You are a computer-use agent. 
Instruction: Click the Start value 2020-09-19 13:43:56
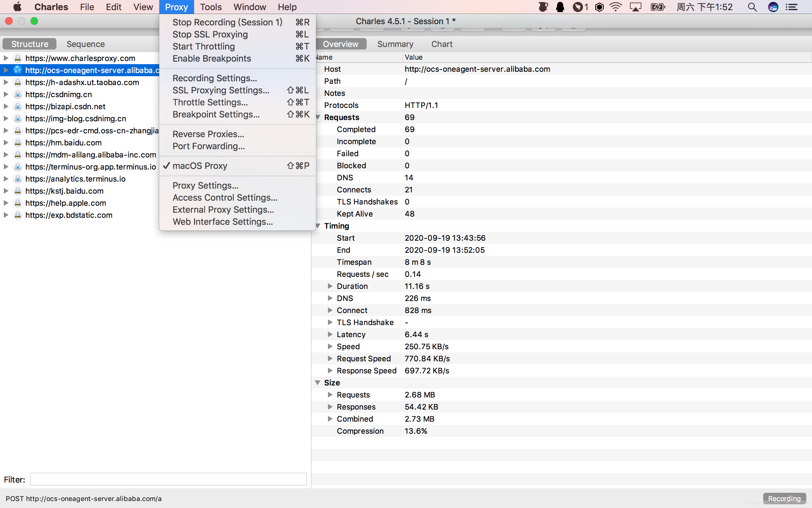click(445, 238)
